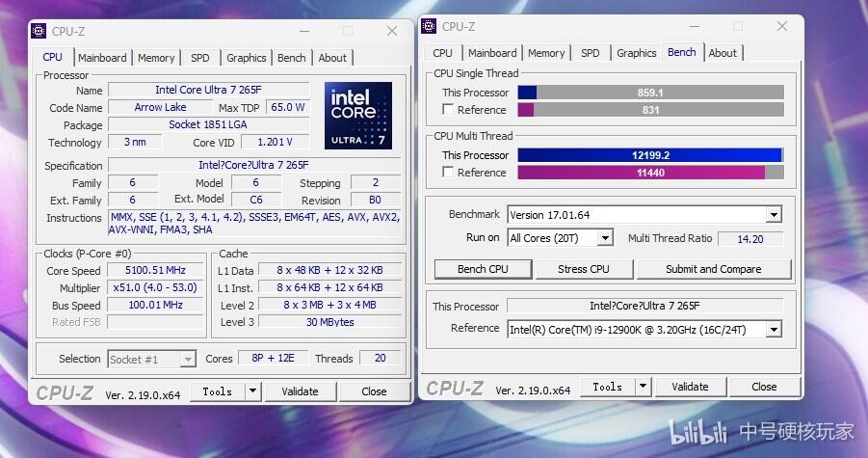Click L1 Data value 8 x 48 KB + 12 x 32 KB

pyautogui.click(x=329, y=270)
